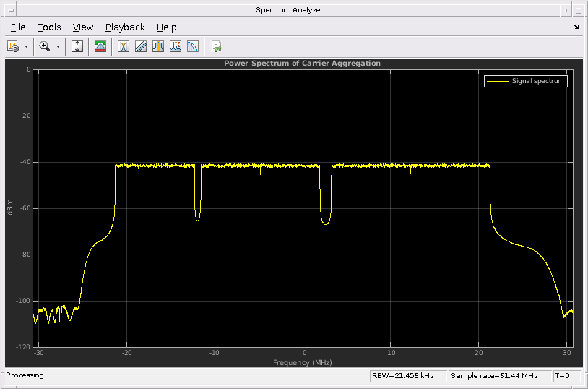
Task: Open the File menu
Action: point(18,27)
